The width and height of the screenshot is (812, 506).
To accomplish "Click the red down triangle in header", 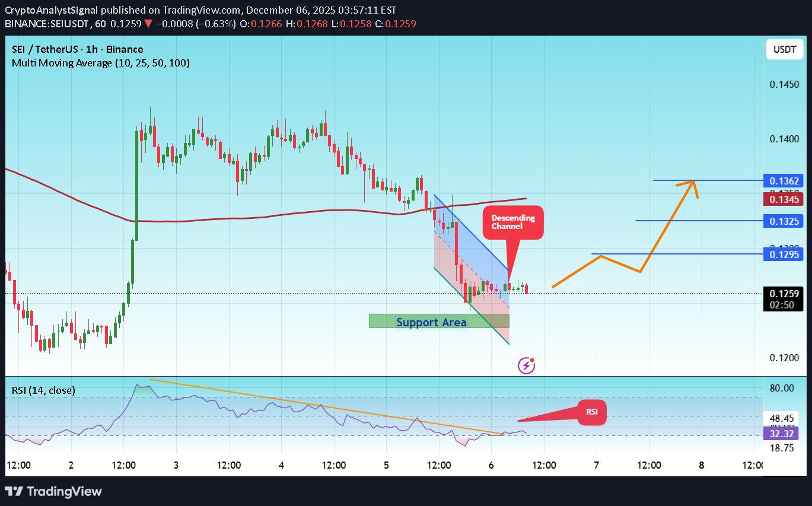I will coord(148,24).
